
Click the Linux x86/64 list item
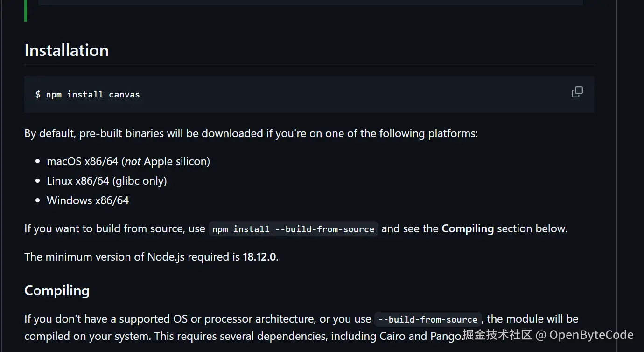click(x=77, y=181)
